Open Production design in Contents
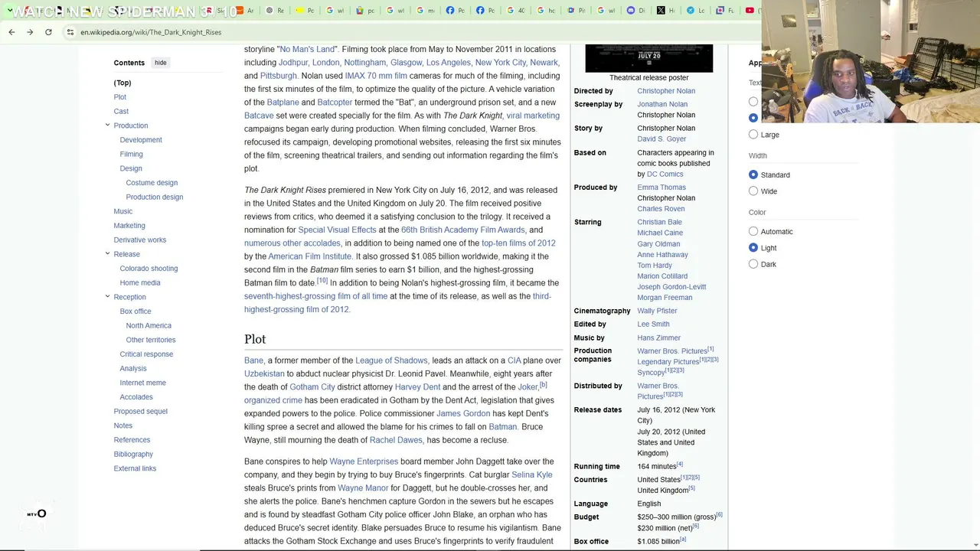 click(x=155, y=197)
